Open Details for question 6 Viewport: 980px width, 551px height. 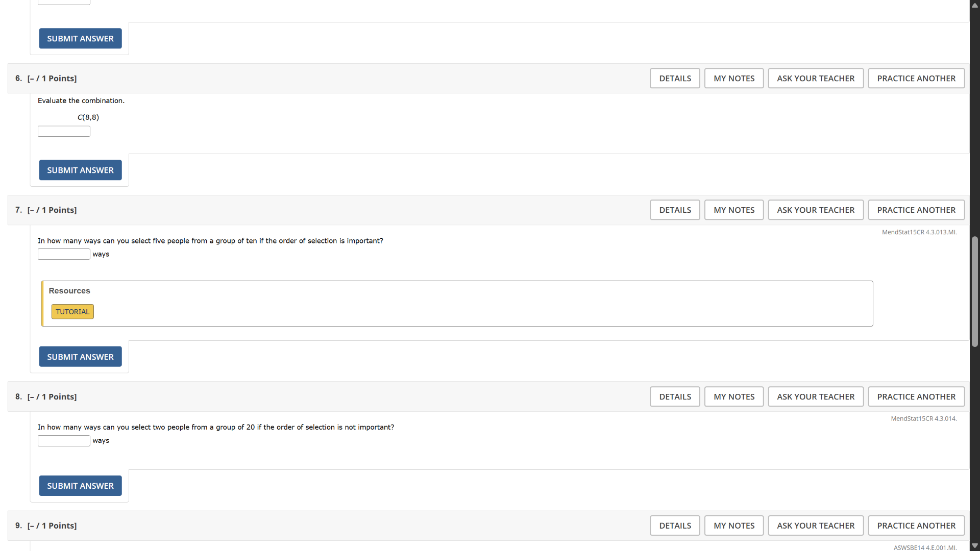675,78
